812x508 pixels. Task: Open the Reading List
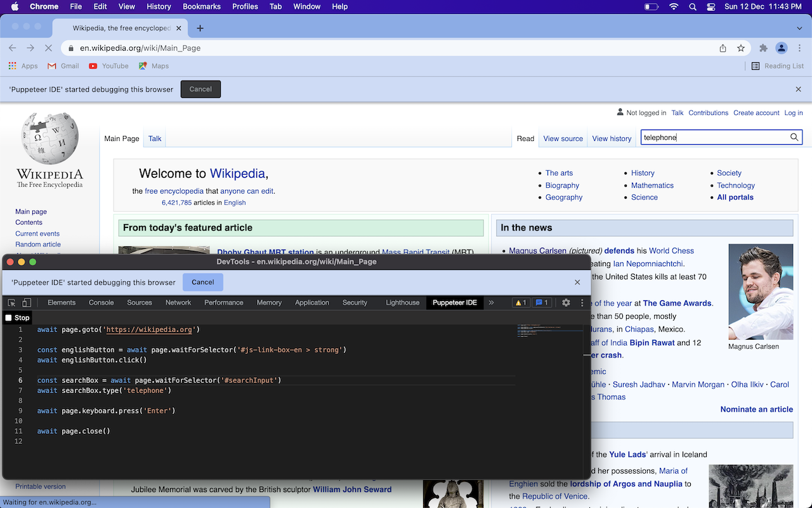tap(777, 66)
